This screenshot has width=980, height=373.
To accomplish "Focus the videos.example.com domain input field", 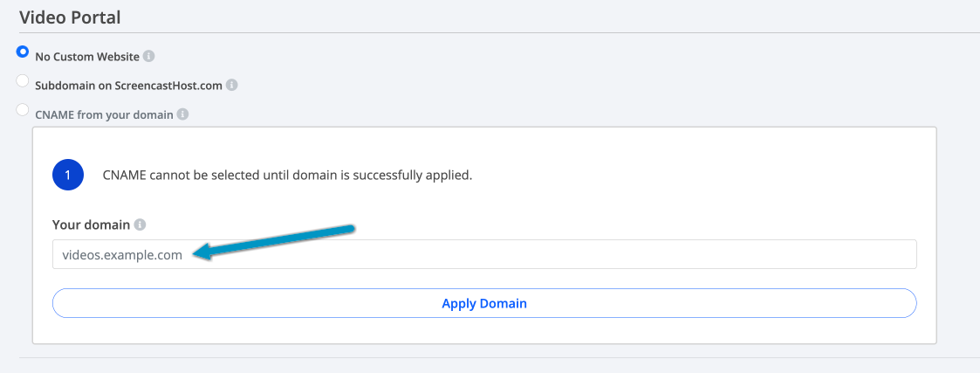I will tap(484, 254).
